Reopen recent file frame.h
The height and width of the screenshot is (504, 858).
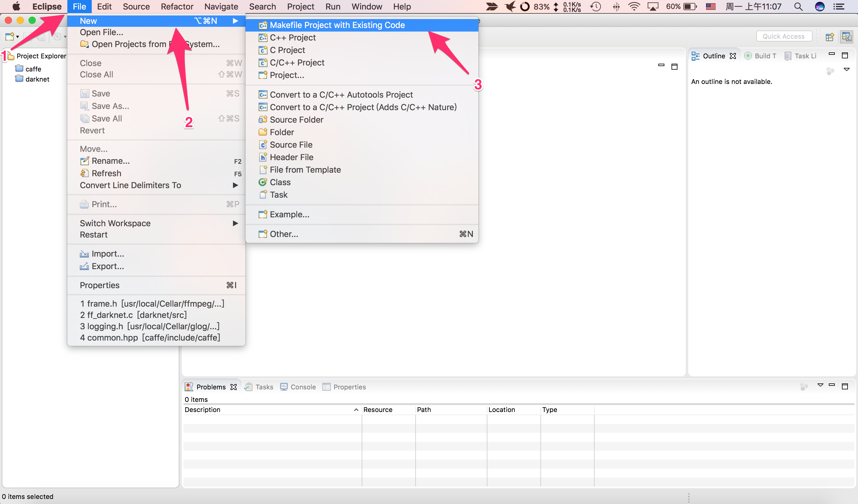[x=156, y=304]
